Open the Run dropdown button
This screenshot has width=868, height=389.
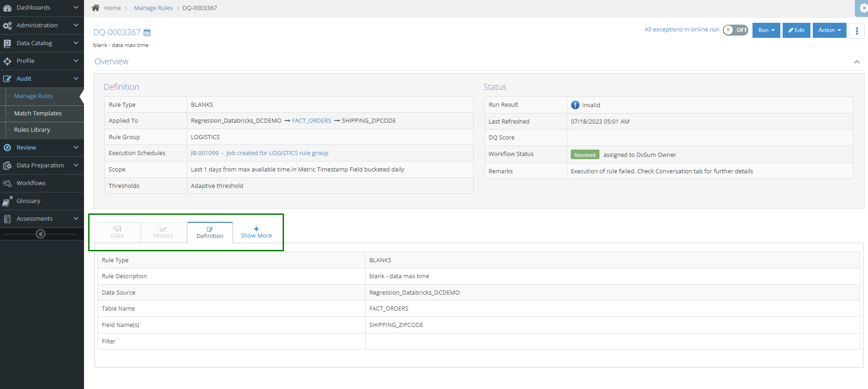tap(766, 30)
